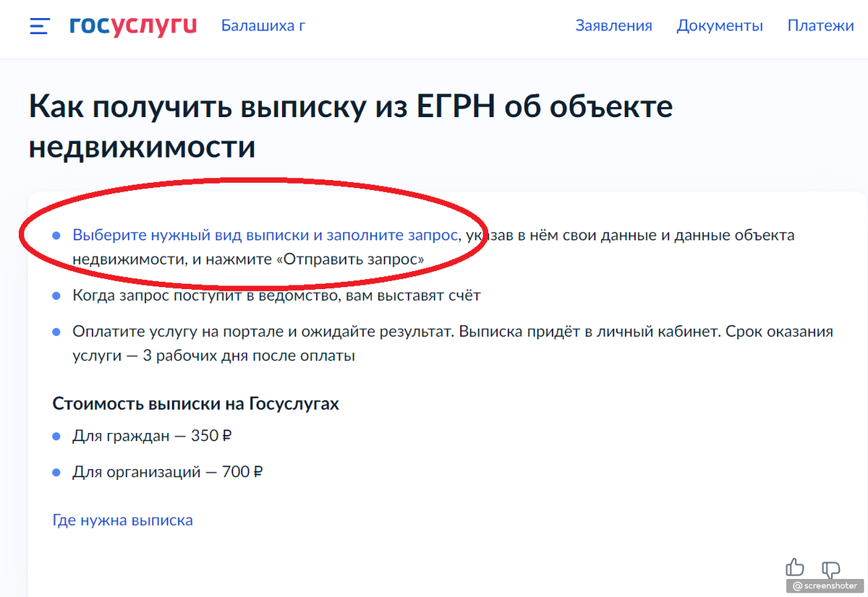This screenshot has height=597, width=868.
Task: Click heading 'Стоимость выписки на Госуслугах'
Action: pos(196,403)
